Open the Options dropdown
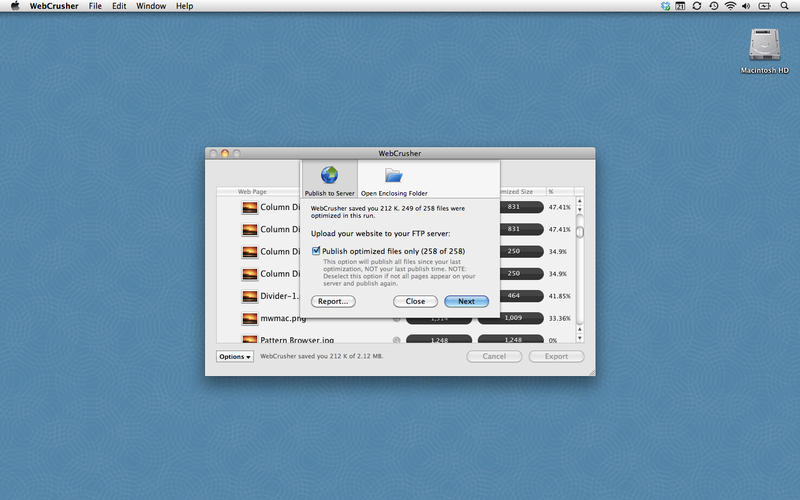 (235, 357)
